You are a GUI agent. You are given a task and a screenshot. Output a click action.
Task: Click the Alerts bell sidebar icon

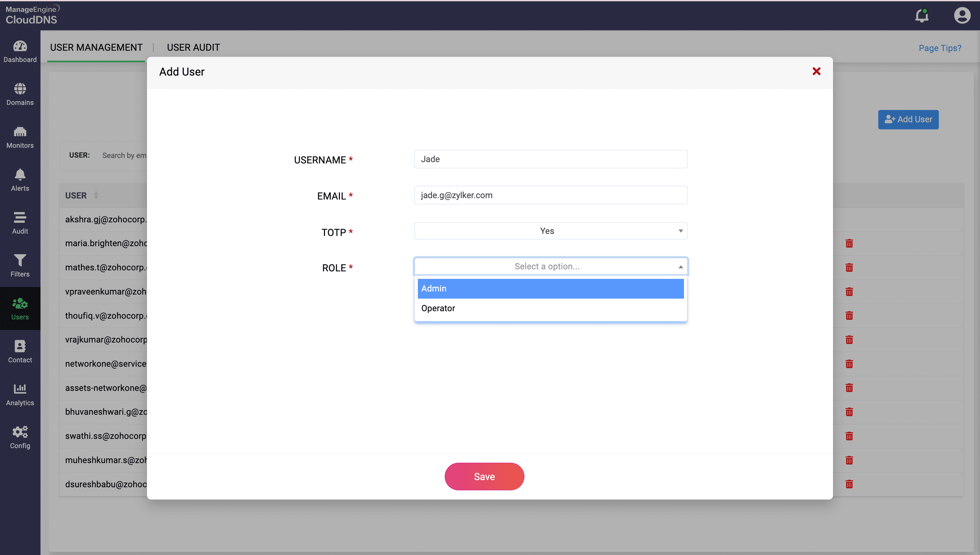pyautogui.click(x=20, y=180)
